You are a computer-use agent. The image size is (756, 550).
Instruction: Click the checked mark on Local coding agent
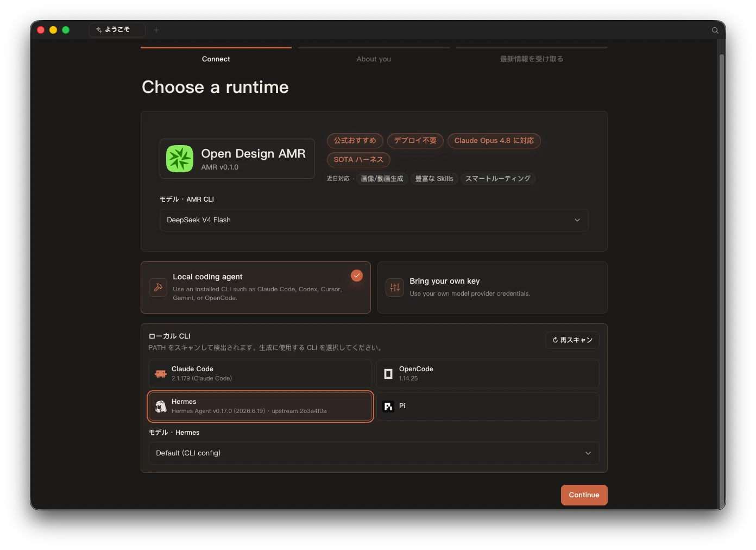tap(357, 276)
